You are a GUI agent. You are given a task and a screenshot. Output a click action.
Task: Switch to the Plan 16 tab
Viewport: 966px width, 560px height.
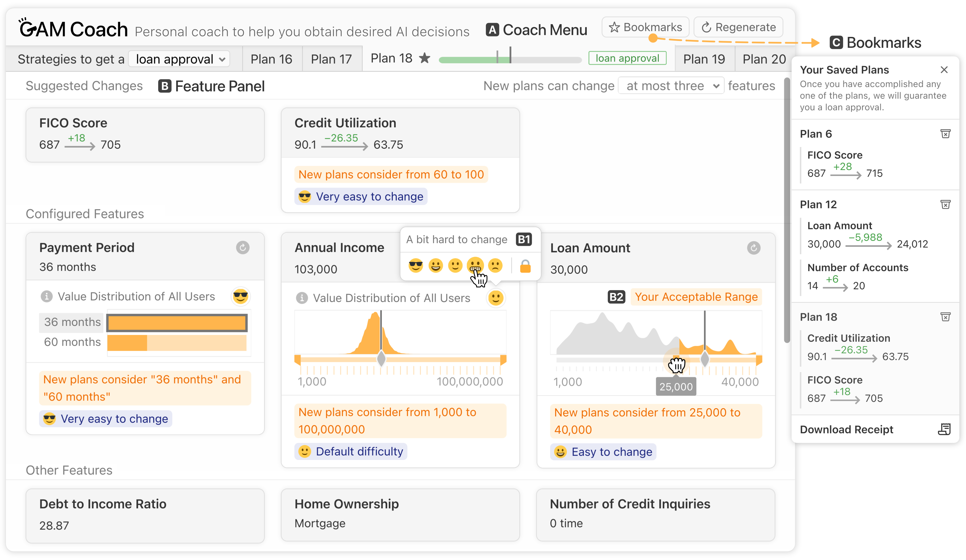pos(271,59)
